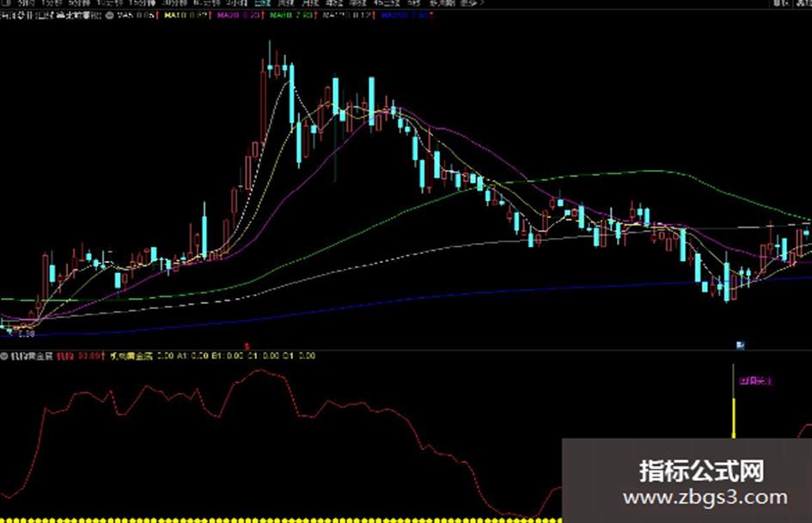Click the purple signal label beside yellow bar
812x523 pixels.
tap(755, 381)
